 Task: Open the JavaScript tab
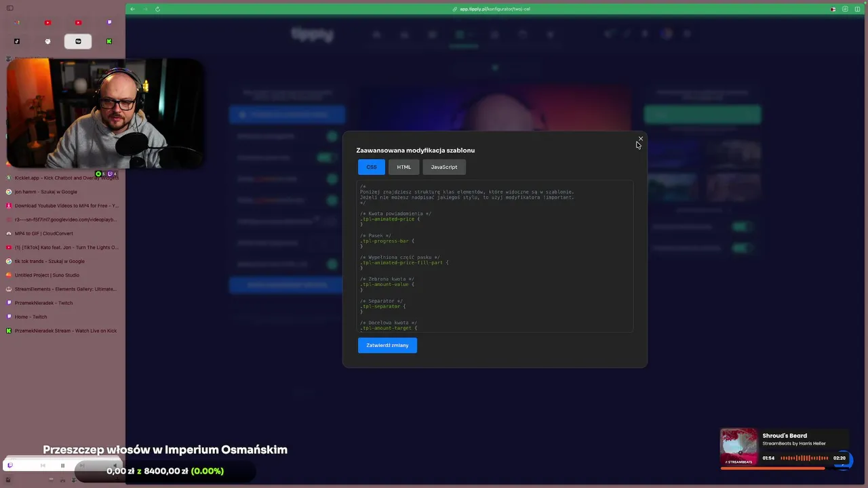tap(444, 167)
